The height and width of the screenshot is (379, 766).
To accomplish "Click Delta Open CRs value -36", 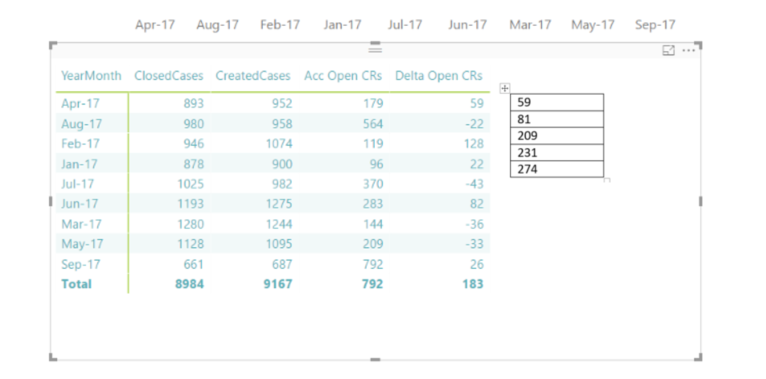I will click(x=474, y=224).
